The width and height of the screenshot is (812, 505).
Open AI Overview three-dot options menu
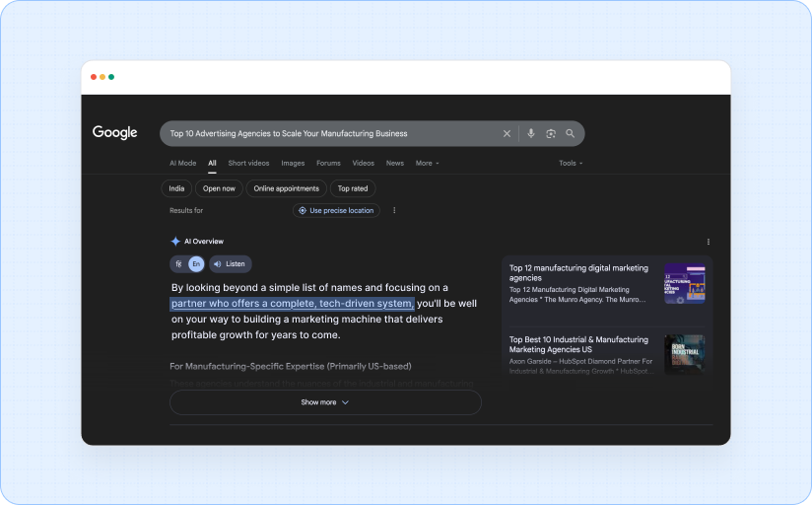708,242
